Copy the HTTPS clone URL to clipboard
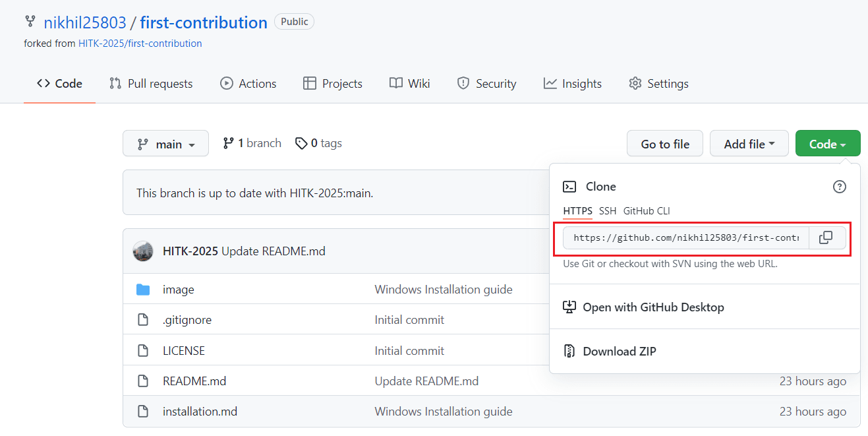 point(826,237)
